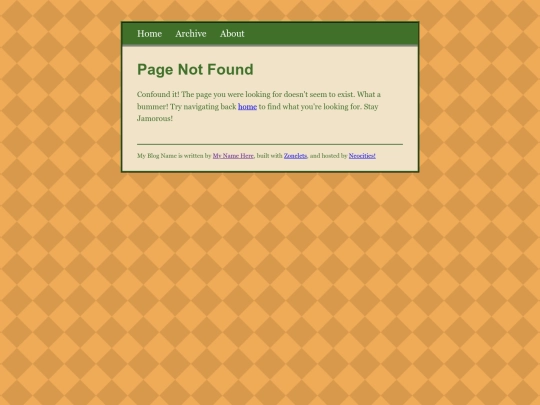This screenshot has height=405, width=540.
Task: Open the Zonelets link in footer
Action: click(295, 156)
